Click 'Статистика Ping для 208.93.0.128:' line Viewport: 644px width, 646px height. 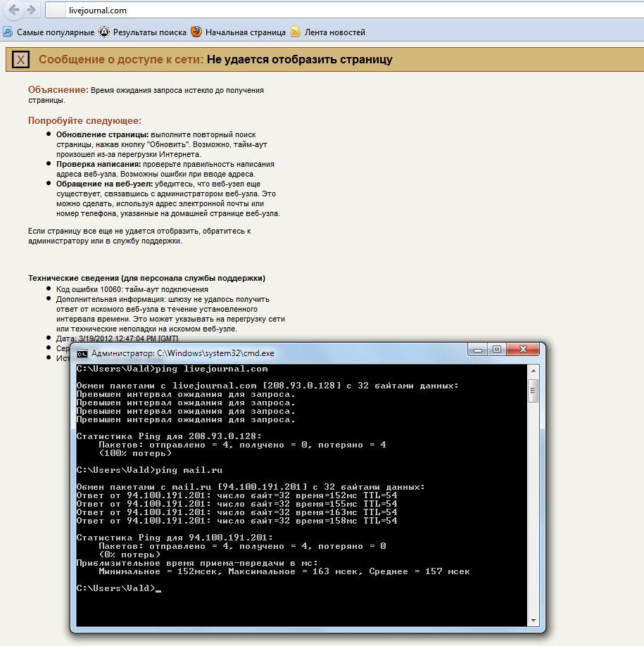point(169,436)
